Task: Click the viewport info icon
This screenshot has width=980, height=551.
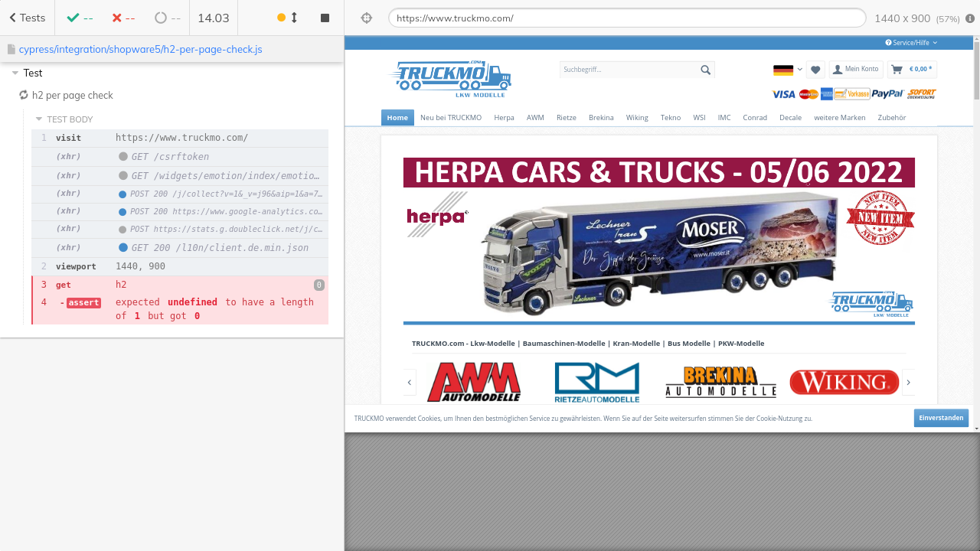Action: (970, 18)
